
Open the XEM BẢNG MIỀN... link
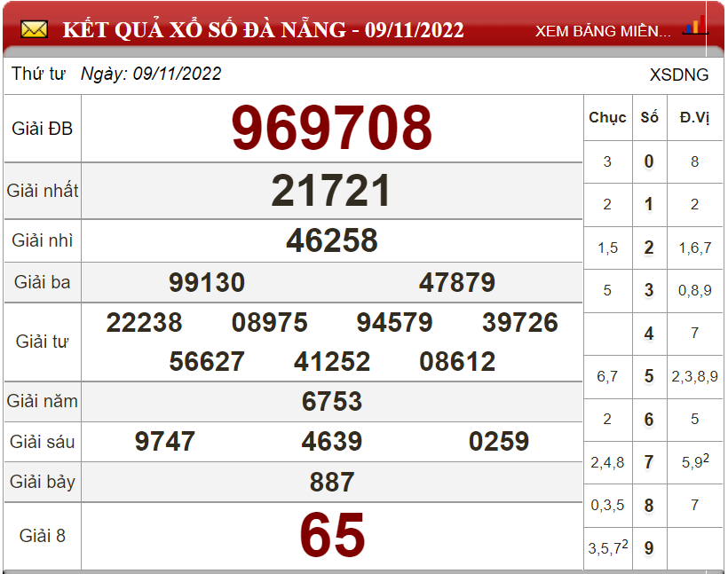pyautogui.click(x=603, y=31)
